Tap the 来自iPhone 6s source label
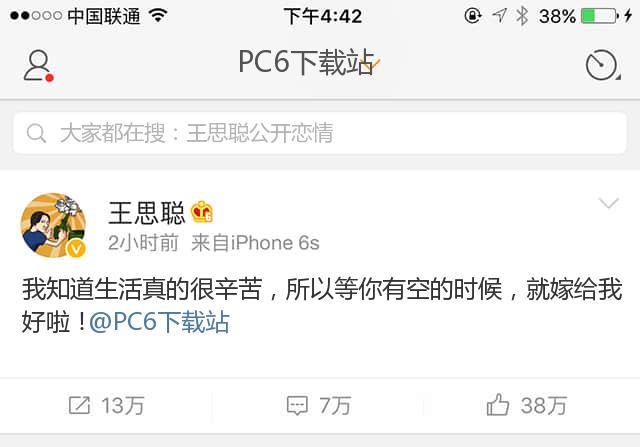 [255, 243]
